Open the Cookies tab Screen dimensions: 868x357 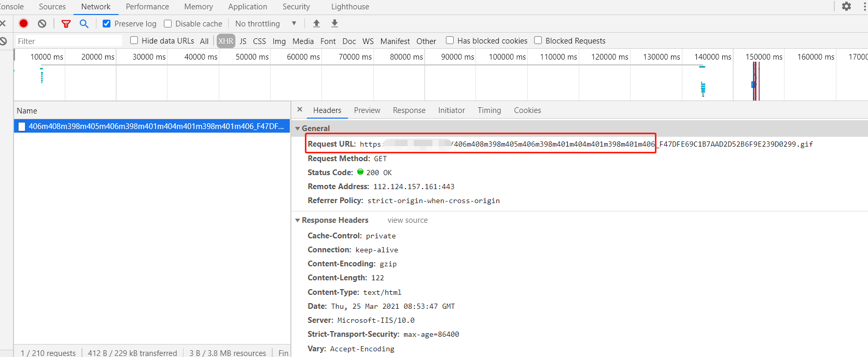pyautogui.click(x=527, y=110)
